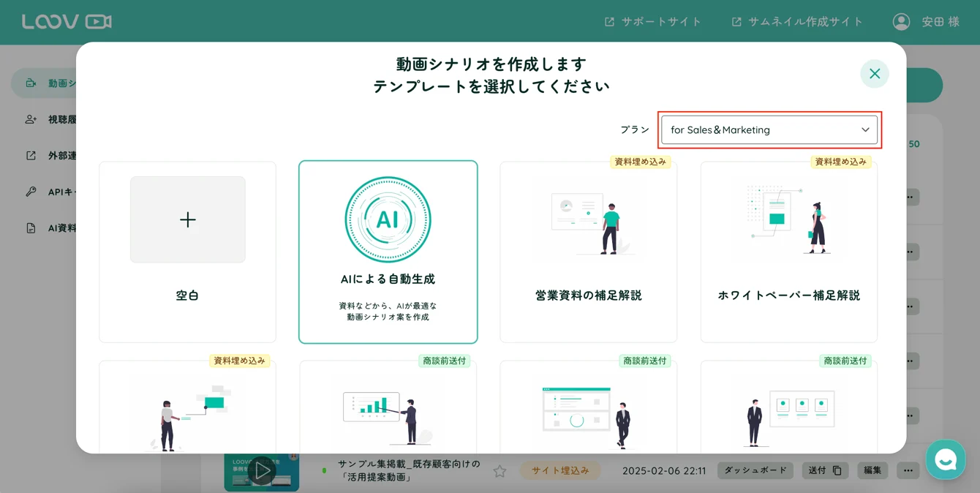Click the 営業資料の補足解説 illustration

tap(589, 223)
